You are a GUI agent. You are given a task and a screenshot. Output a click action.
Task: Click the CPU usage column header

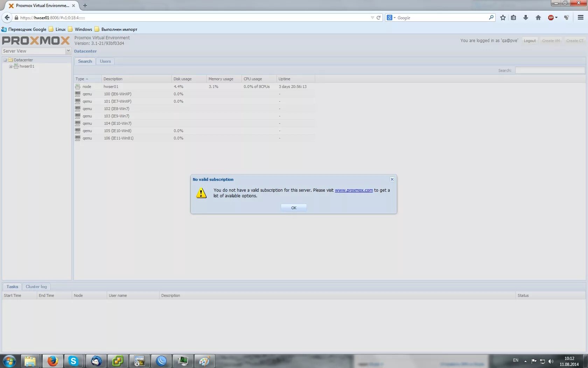pyautogui.click(x=259, y=79)
